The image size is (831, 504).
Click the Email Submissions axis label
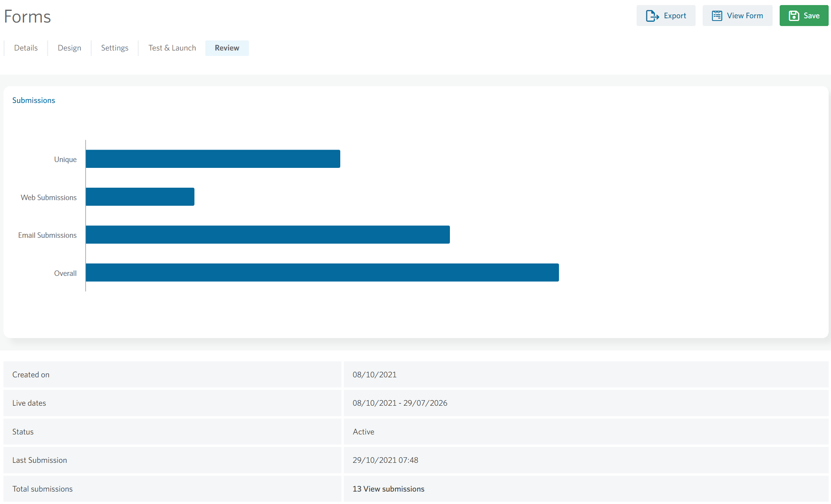pos(47,235)
